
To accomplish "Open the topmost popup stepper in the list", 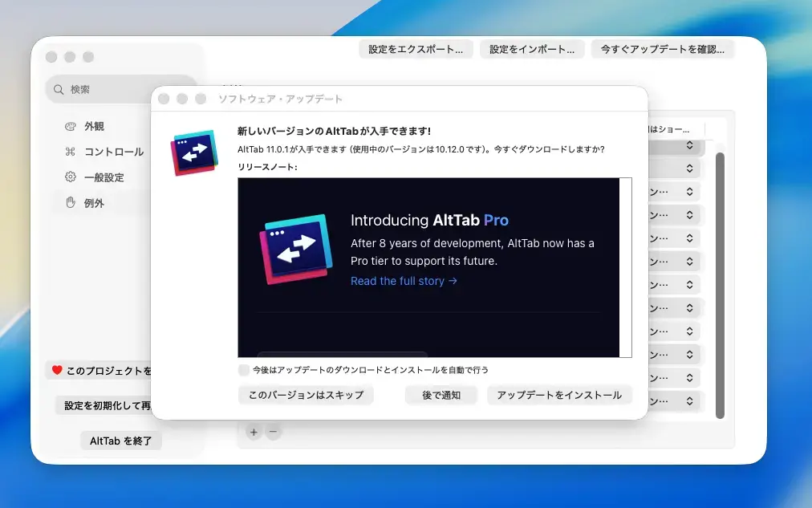I will 690,145.
